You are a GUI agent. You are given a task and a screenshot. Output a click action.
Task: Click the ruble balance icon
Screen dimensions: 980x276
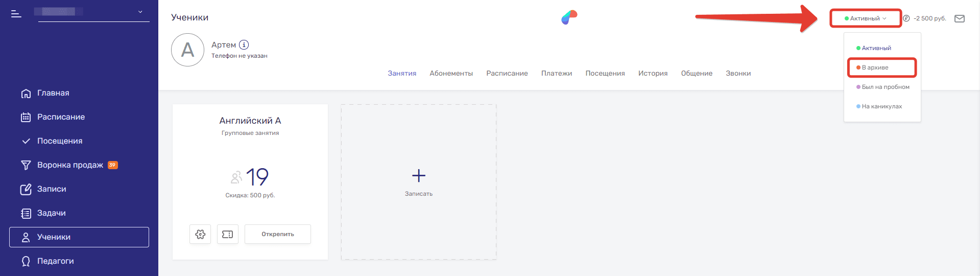906,18
